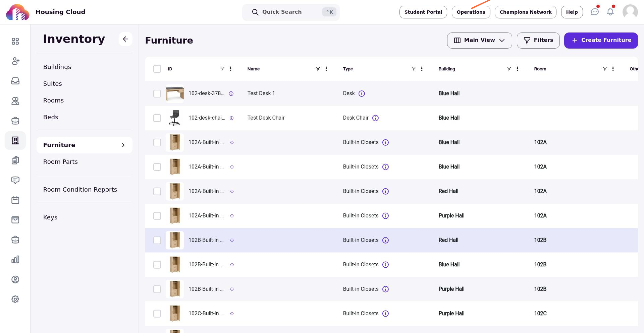Image resolution: width=644 pixels, height=333 pixels.
Task: Check the box for Test Desk Chair row
Action: coord(157,118)
